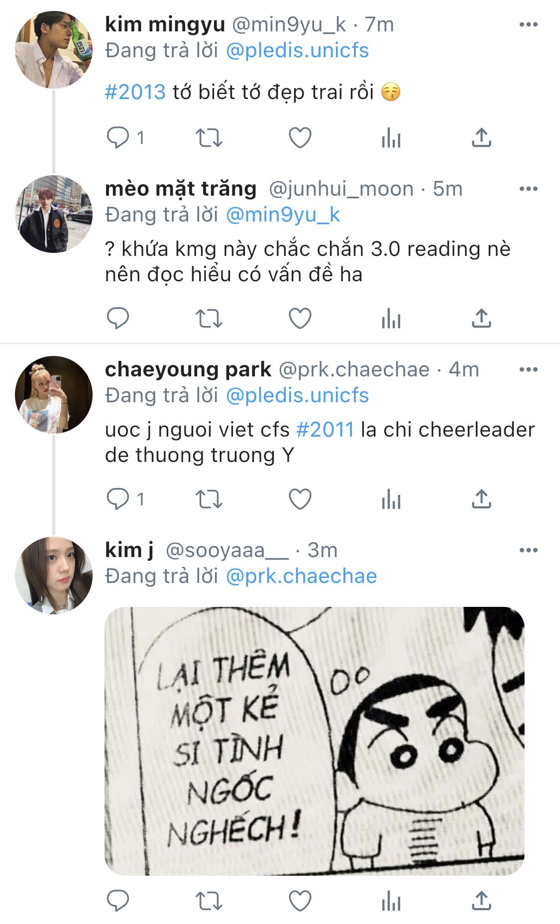This screenshot has height=924, width=560.
Task: Open the @min9yu_k mention link
Action: pyautogui.click(x=283, y=215)
